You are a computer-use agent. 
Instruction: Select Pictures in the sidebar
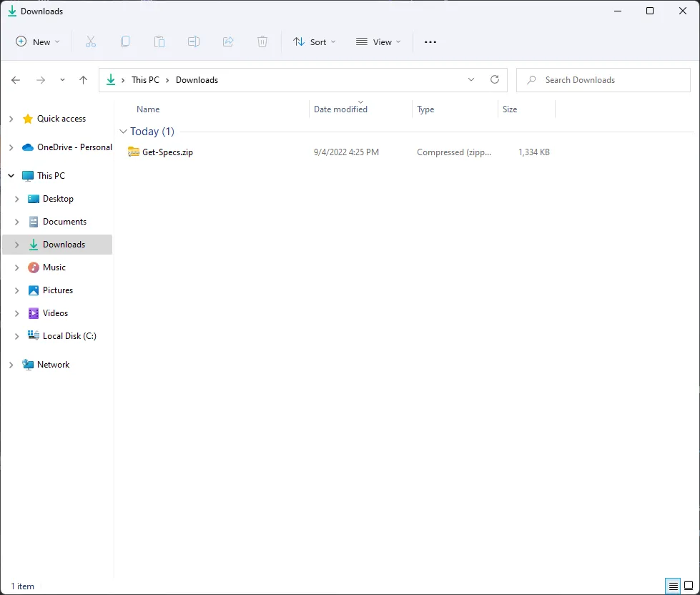pos(59,290)
